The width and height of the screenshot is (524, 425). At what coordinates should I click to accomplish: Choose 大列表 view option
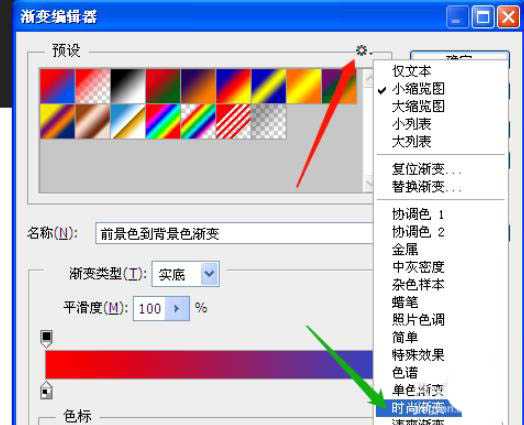411,142
